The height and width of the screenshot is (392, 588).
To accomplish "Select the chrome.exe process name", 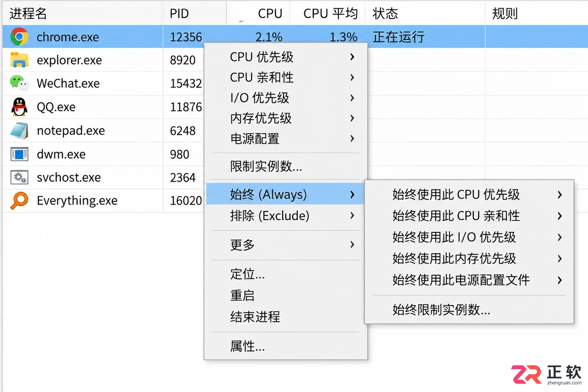I will [68, 37].
